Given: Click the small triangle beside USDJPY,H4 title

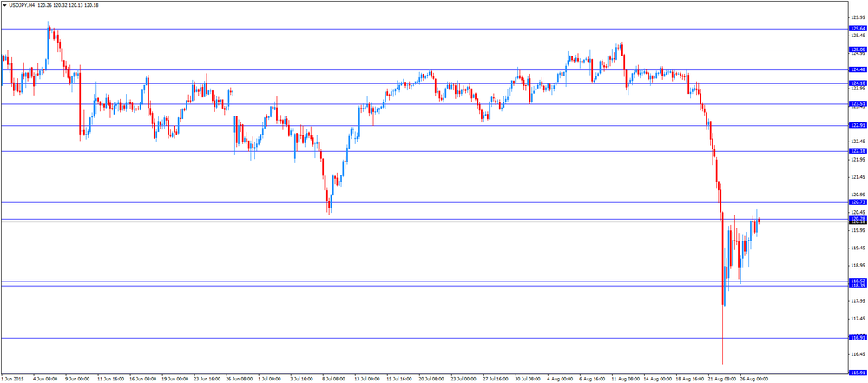Looking at the screenshot, I should click(5, 4).
